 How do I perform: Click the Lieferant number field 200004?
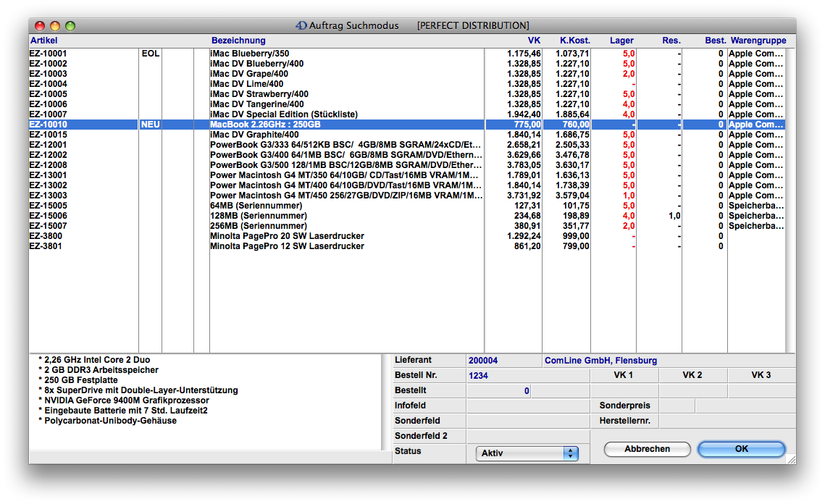[503, 361]
